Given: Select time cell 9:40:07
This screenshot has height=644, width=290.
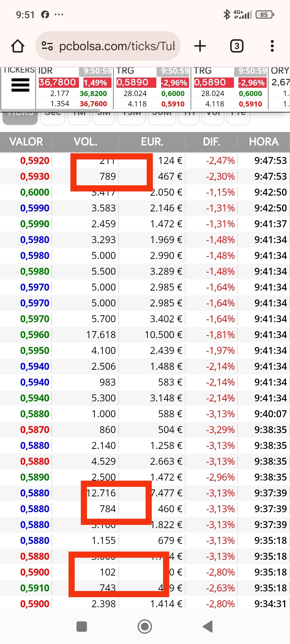Looking at the screenshot, I should 271,414.
